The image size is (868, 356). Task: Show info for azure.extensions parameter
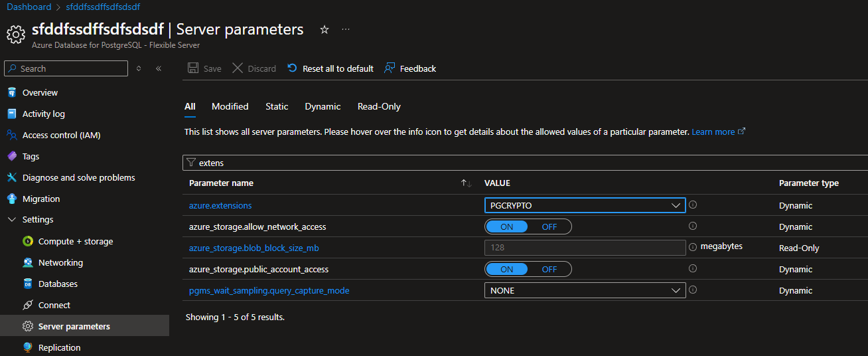693,205
